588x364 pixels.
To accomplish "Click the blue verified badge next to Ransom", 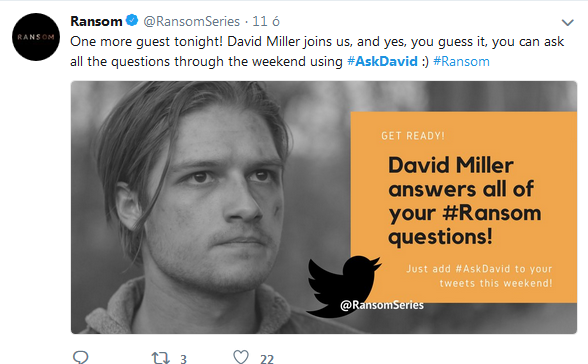I will click(132, 20).
